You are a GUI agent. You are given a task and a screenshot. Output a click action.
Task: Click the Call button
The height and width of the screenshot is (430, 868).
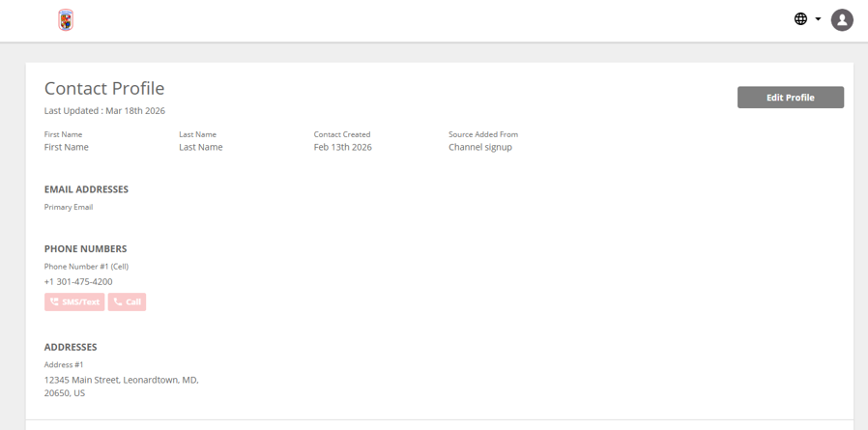[x=127, y=302]
